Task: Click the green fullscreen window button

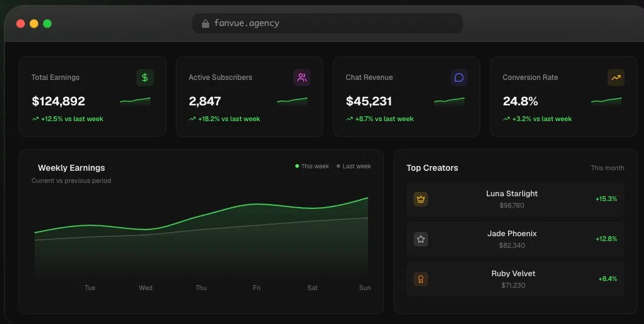Action: pos(47,24)
